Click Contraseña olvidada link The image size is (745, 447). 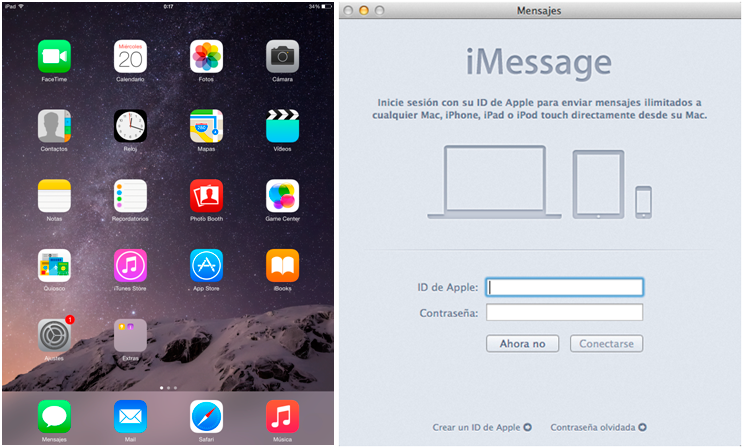(598, 428)
